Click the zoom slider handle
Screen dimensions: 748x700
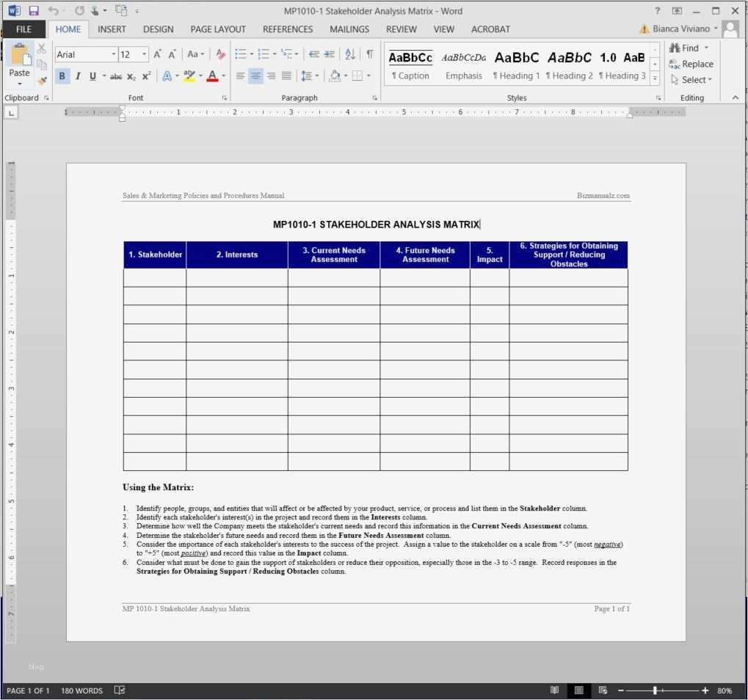pos(656,690)
